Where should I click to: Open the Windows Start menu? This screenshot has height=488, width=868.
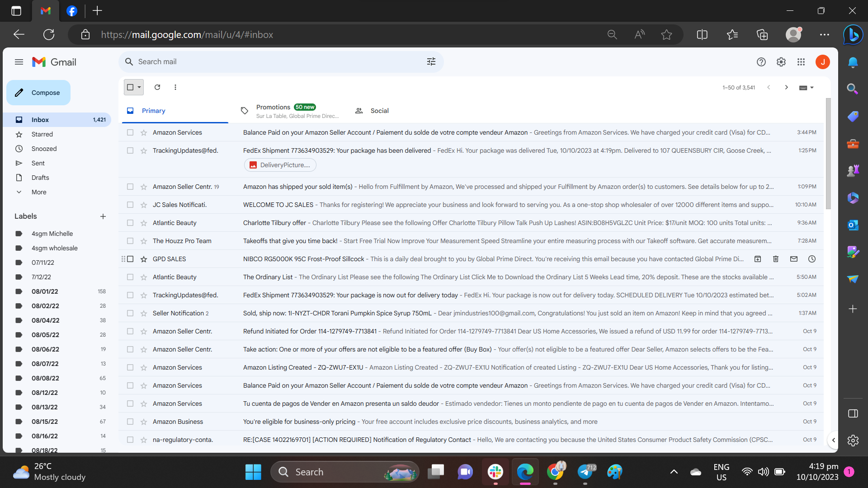click(x=253, y=472)
